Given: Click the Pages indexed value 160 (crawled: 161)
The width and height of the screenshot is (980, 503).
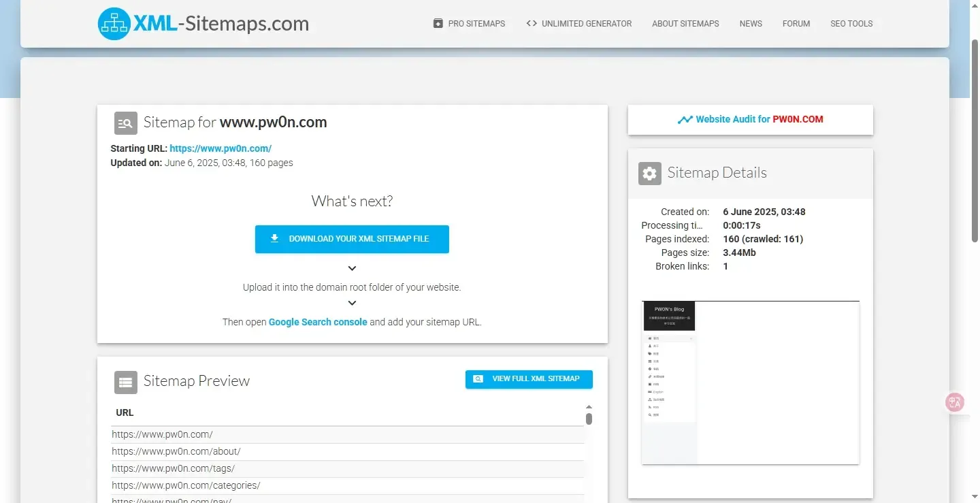Looking at the screenshot, I should [763, 239].
